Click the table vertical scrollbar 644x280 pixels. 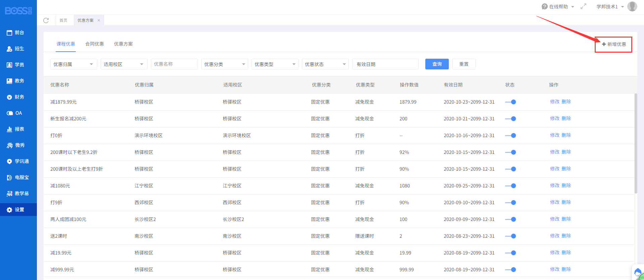[x=636, y=144]
